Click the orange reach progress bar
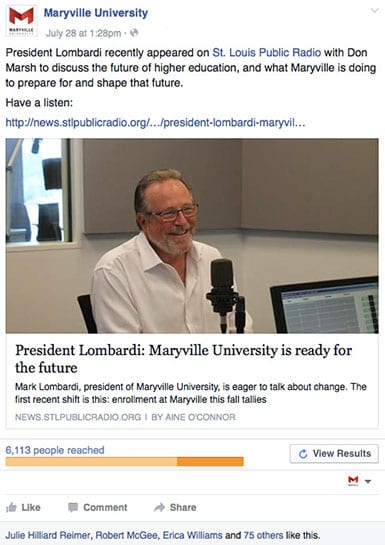385x545 pixels. pyautogui.click(x=124, y=462)
